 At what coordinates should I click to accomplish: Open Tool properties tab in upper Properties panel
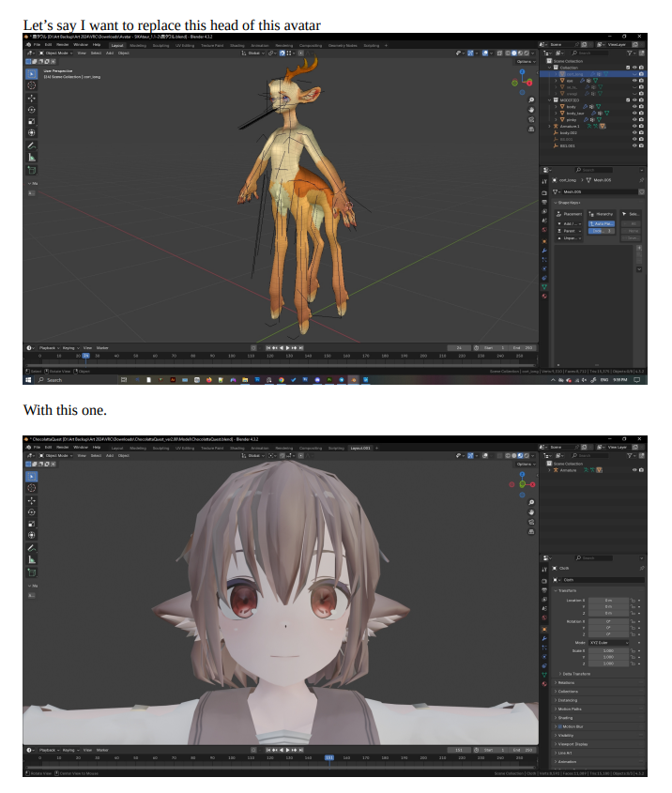click(x=544, y=181)
